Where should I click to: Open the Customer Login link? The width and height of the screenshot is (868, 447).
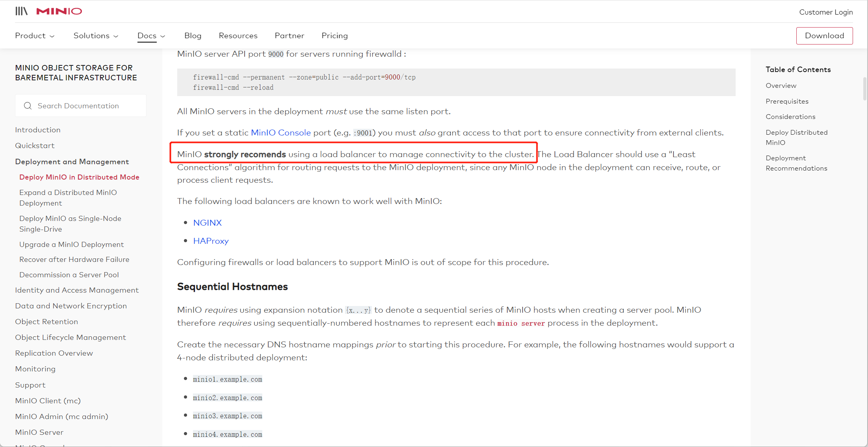(x=826, y=12)
